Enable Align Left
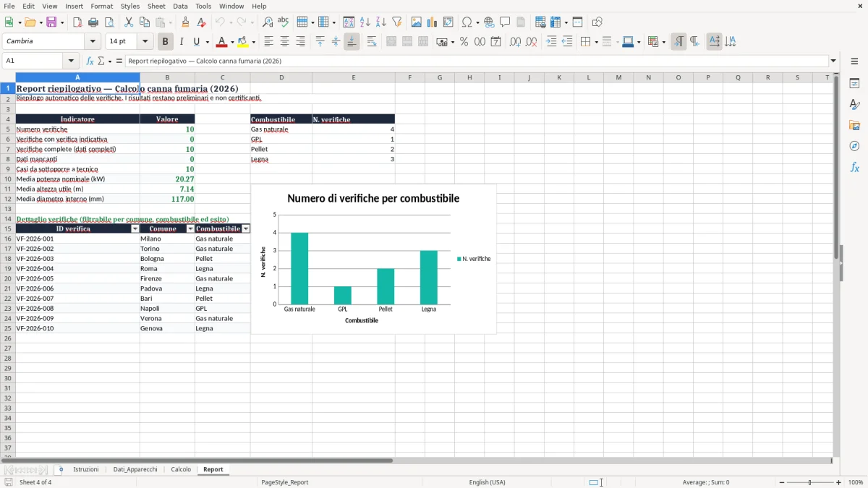Screen dimensions: 868x488 click(269, 42)
